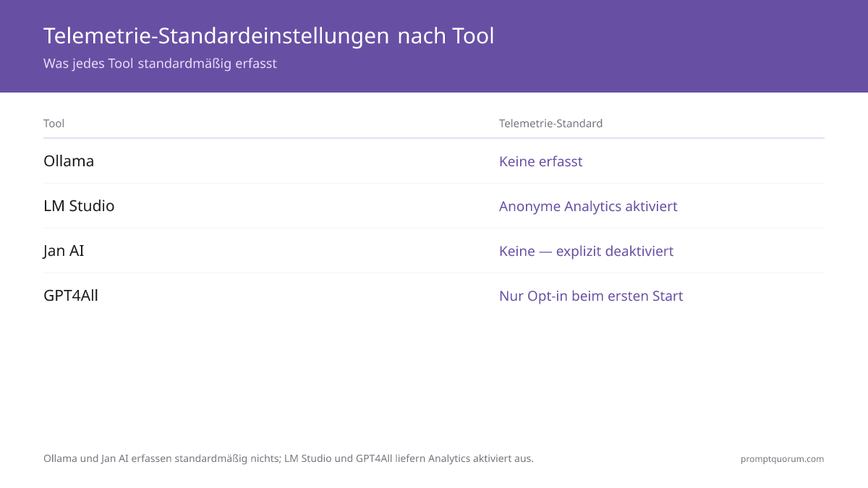Image resolution: width=868 pixels, height=488 pixels.
Task: Click subtitle 'Was jedes Tool standardmäßig erfasst'
Action: click(160, 64)
